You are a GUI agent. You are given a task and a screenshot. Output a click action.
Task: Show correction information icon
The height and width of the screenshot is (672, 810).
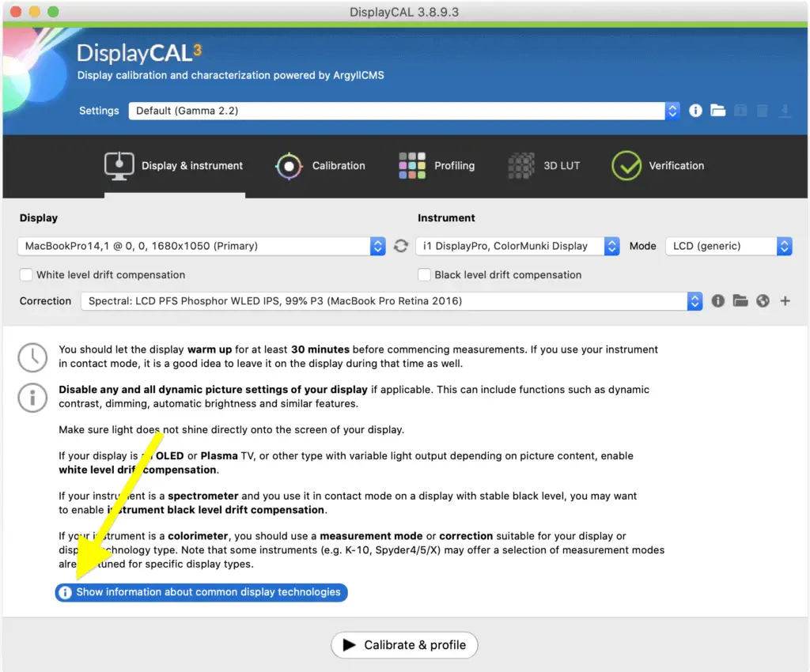pyautogui.click(x=717, y=301)
